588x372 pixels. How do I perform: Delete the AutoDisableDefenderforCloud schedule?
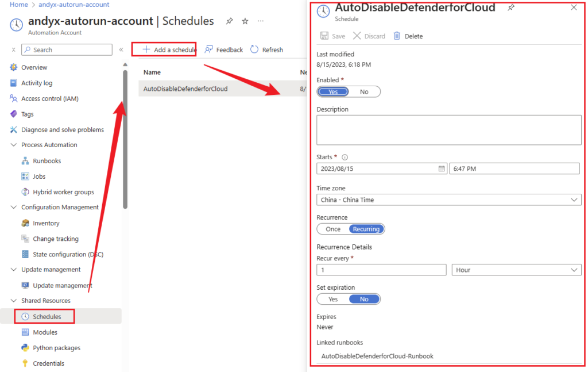click(408, 36)
